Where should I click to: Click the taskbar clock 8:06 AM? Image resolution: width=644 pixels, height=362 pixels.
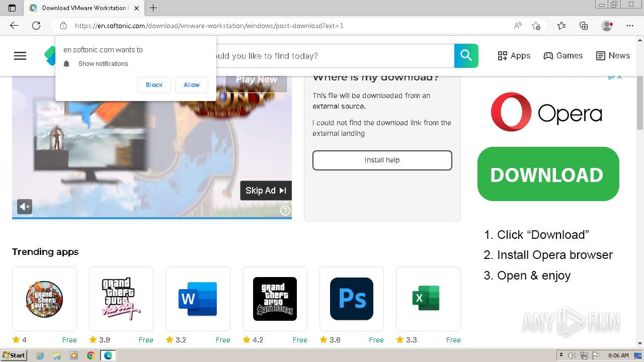(618, 355)
